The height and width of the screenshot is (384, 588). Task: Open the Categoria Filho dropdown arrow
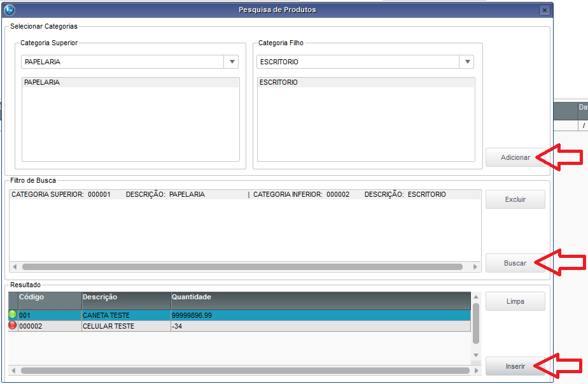point(467,62)
